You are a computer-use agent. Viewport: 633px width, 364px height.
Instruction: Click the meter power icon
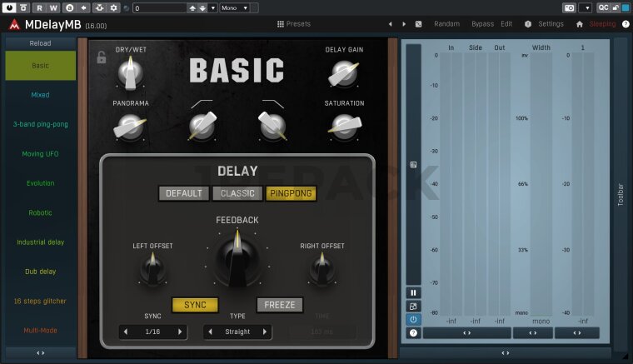click(413, 319)
